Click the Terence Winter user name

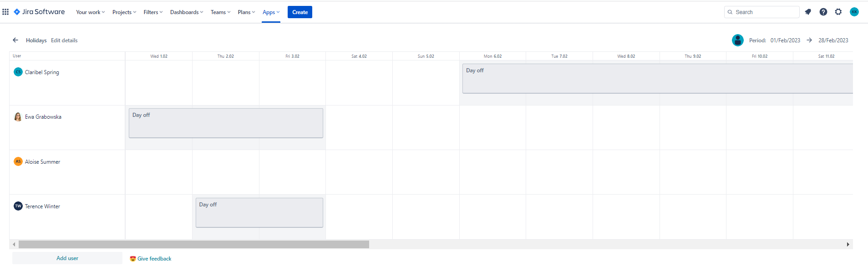[x=42, y=206]
